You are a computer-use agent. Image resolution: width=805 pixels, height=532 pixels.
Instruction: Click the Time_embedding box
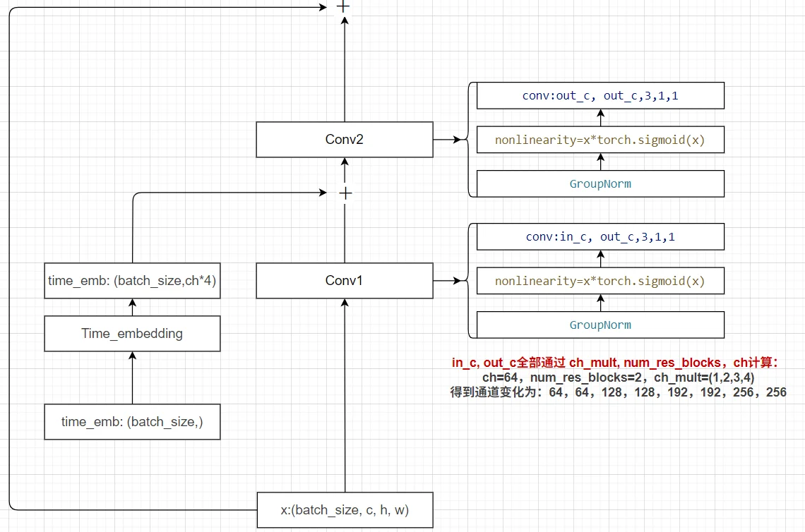click(131, 333)
